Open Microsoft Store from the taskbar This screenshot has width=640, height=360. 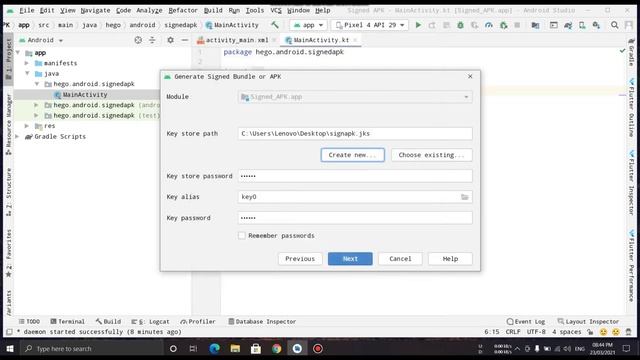pyautogui.click(x=256, y=349)
